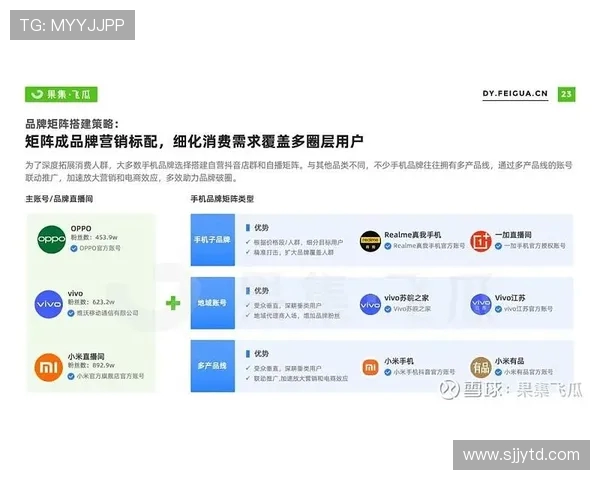Click the verified badge beside 小米有品官方账号
Image resolution: width=600 pixels, height=480 pixels.
[x=498, y=372]
